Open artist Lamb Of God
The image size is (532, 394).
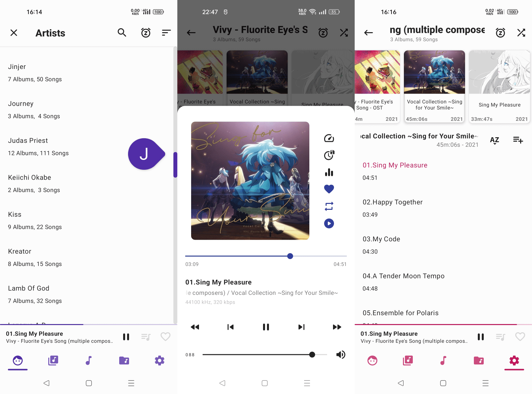tap(87, 295)
